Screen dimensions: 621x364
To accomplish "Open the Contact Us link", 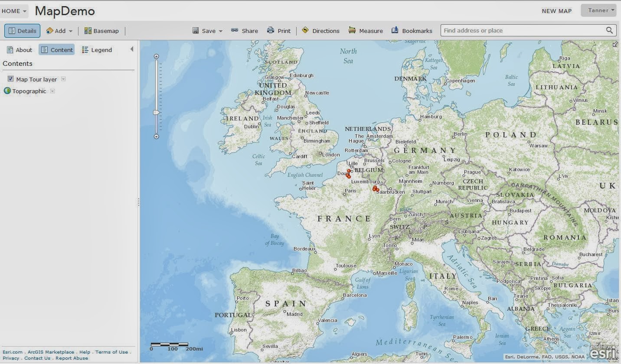I will 37,358.
